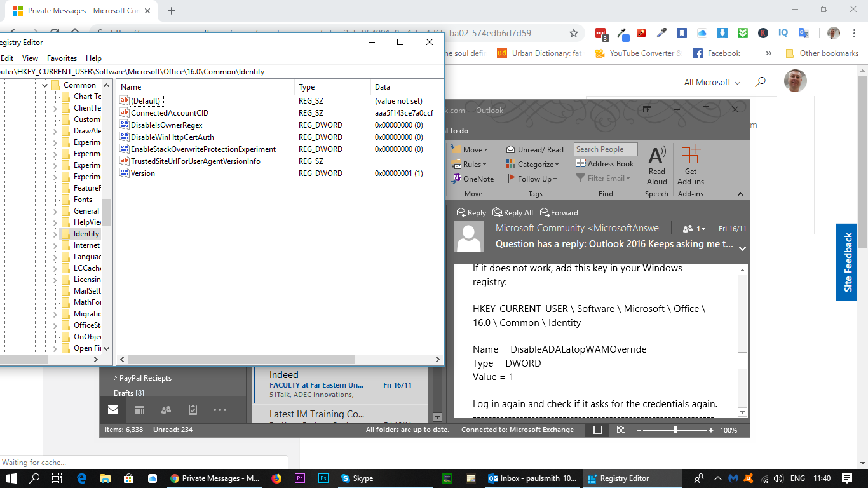Image resolution: width=868 pixels, height=488 pixels.
Task: Select the Version registry value
Action: [x=142, y=173]
